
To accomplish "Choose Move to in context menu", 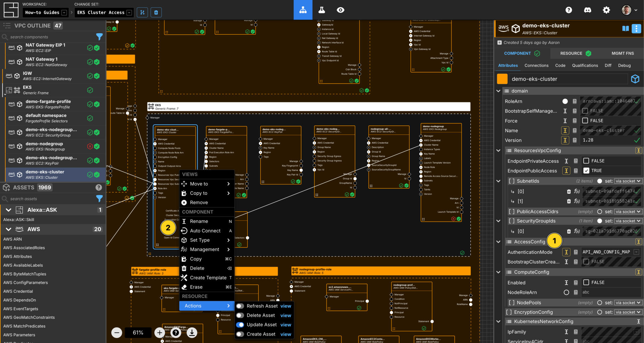I will (207, 184).
